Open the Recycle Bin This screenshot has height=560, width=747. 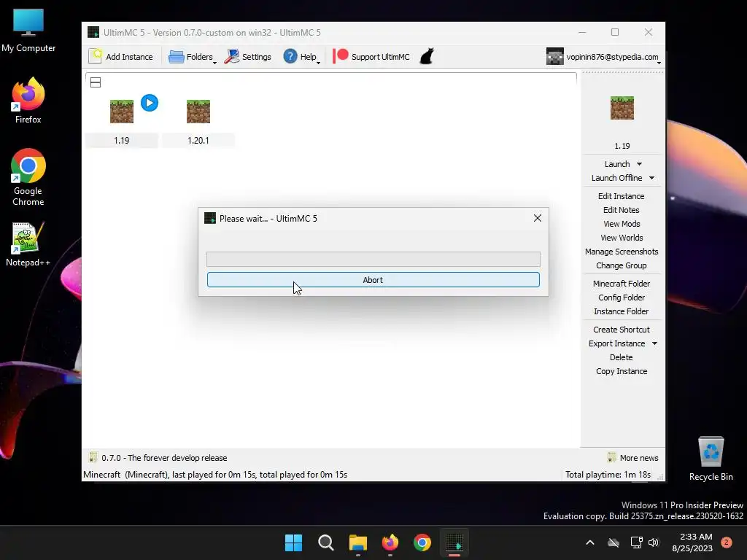coord(711,459)
